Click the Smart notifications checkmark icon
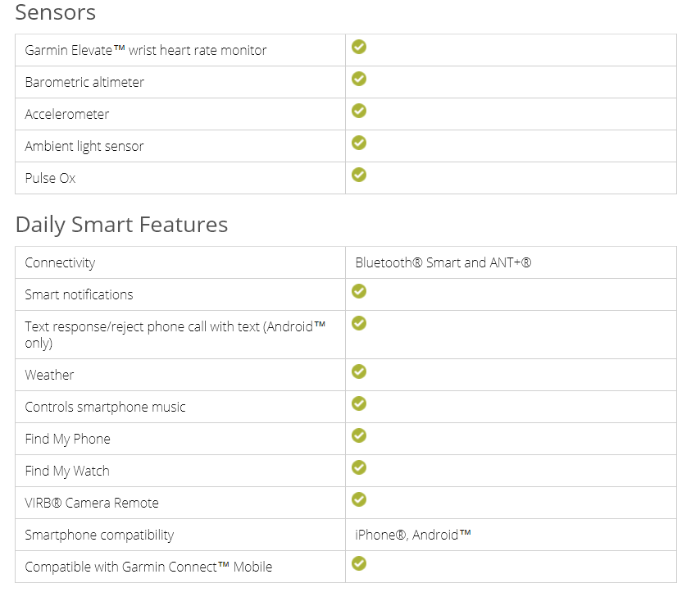Image resolution: width=700 pixels, height=597 pixels. pos(359,291)
